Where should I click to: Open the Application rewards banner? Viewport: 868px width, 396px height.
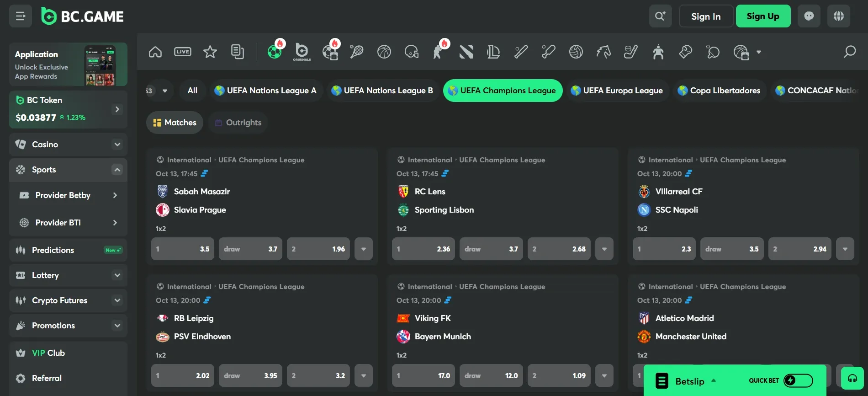click(68, 64)
